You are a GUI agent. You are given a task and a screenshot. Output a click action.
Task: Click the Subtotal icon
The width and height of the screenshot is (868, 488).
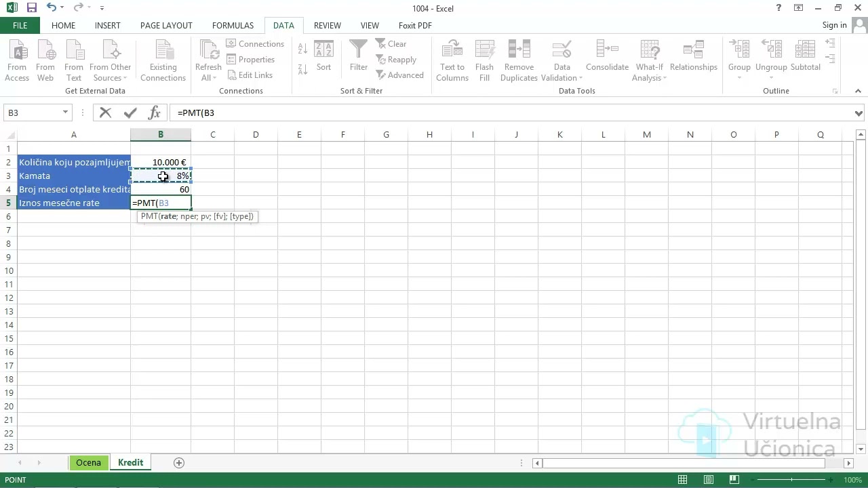click(x=806, y=56)
